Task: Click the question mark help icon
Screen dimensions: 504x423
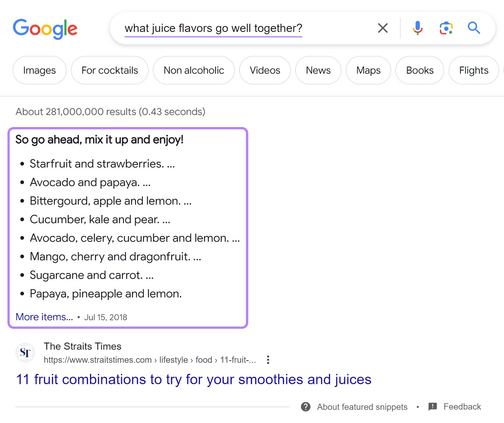Action: coord(306,407)
